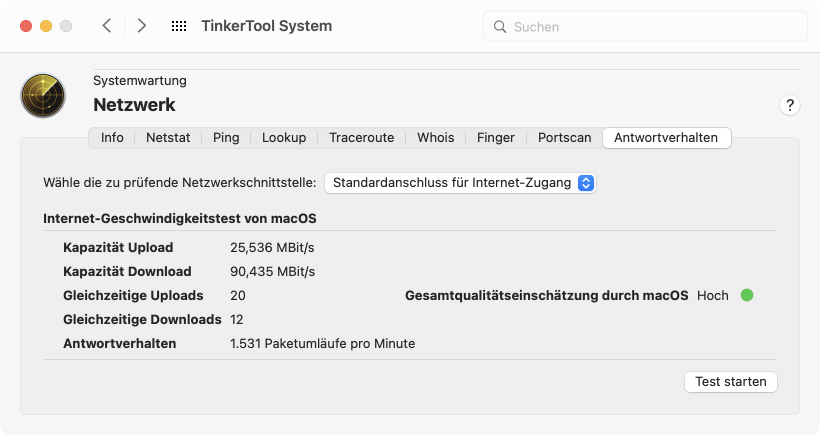Click the bold Antwortverhalten row label

(x=120, y=344)
